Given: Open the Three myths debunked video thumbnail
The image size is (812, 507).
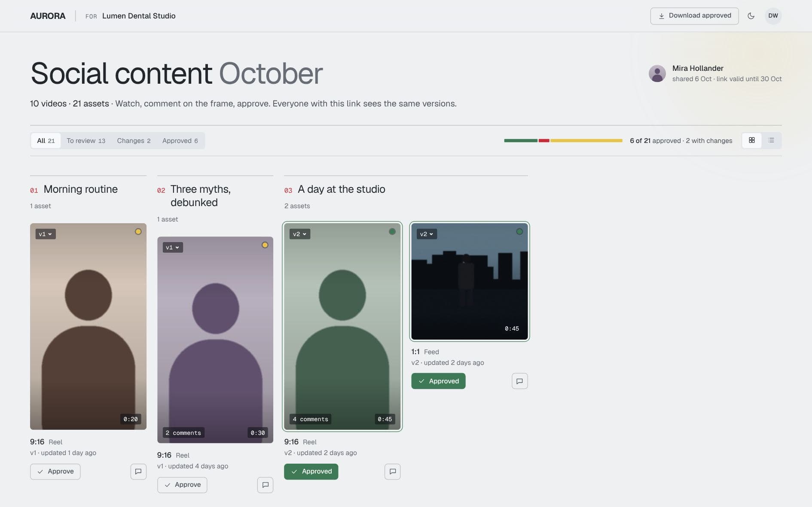Looking at the screenshot, I should pos(215,340).
